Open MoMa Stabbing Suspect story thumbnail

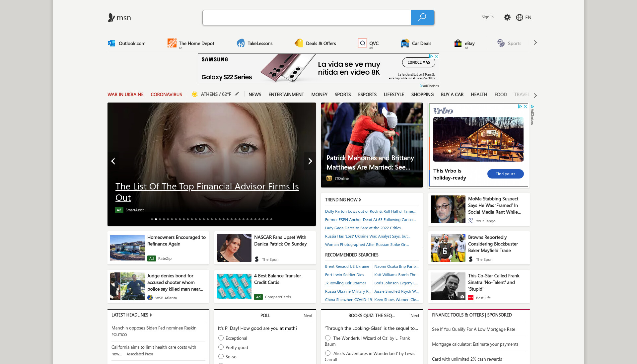(448, 209)
